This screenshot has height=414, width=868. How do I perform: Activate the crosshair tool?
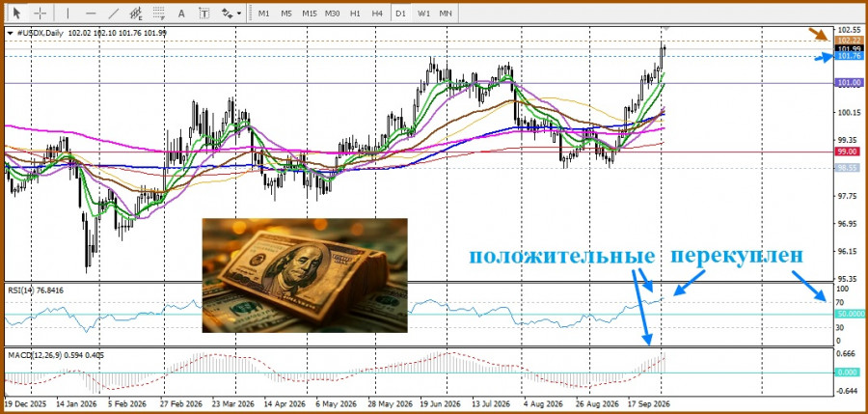[x=41, y=13]
